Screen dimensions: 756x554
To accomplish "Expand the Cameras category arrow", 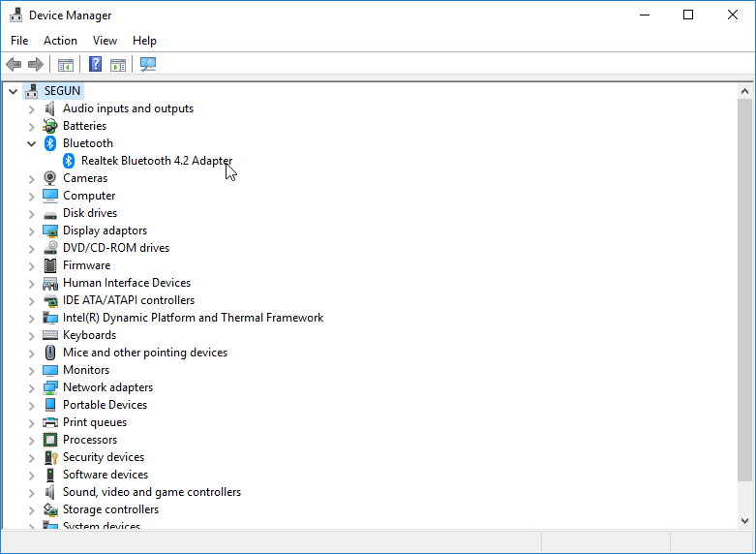I will pos(31,179).
